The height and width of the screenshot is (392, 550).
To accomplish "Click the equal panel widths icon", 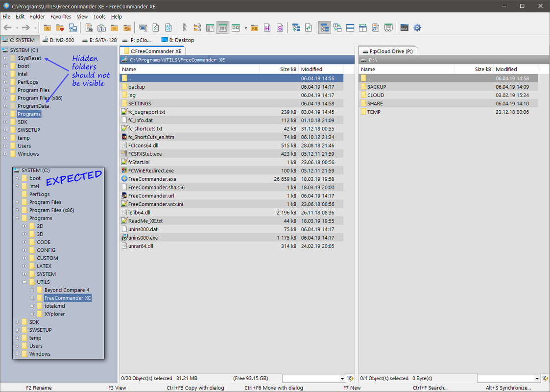I will 363,28.
